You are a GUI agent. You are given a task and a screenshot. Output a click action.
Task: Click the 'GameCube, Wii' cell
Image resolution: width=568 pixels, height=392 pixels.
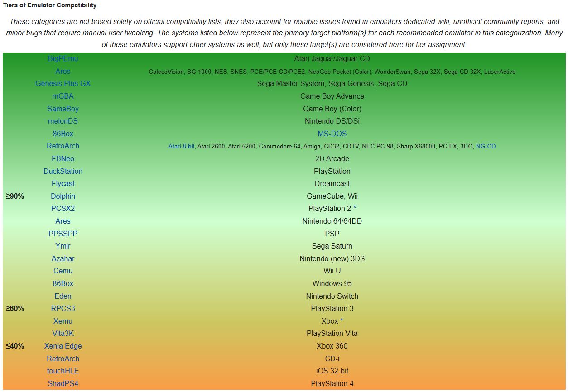click(x=332, y=196)
